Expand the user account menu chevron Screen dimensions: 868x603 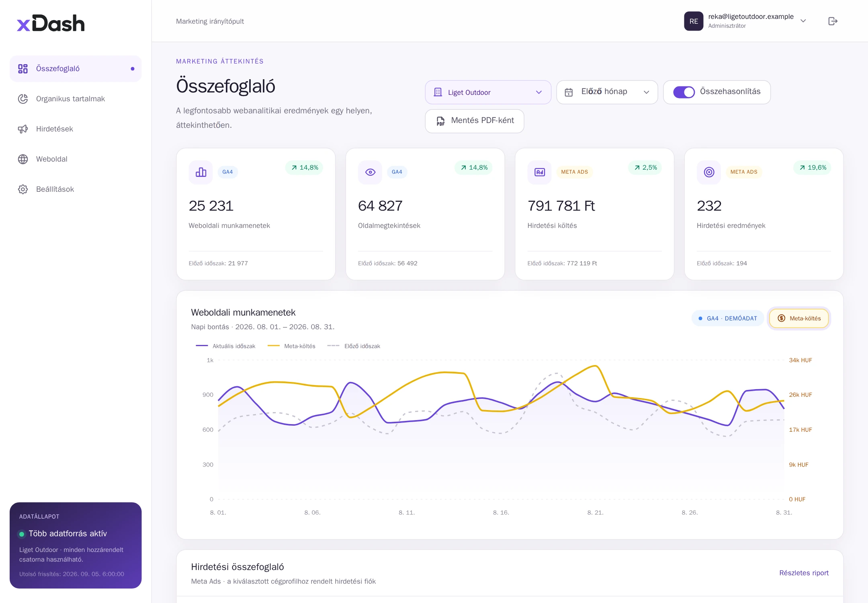pyautogui.click(x=803, y=21)
